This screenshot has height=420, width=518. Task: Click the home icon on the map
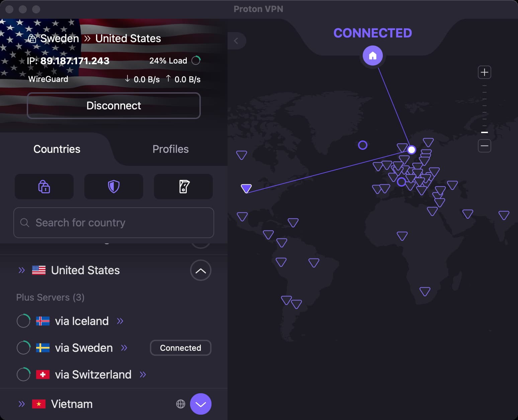(372, 56)
